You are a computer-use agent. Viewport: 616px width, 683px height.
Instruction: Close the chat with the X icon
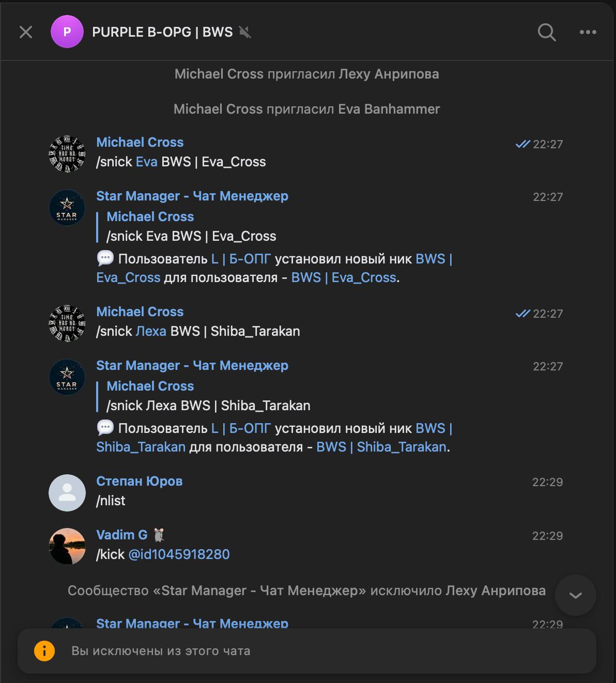click(x=26, y=32)
